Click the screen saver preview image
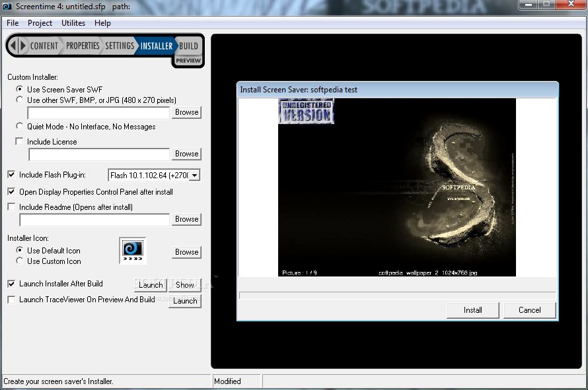588x390 pixels. 397,187
